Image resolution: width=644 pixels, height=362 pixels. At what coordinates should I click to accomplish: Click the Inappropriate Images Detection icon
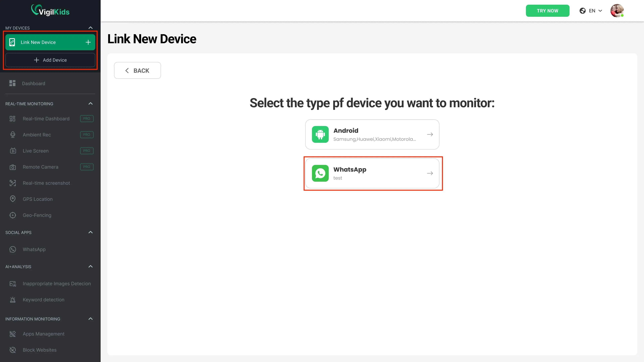click(13, 284)
